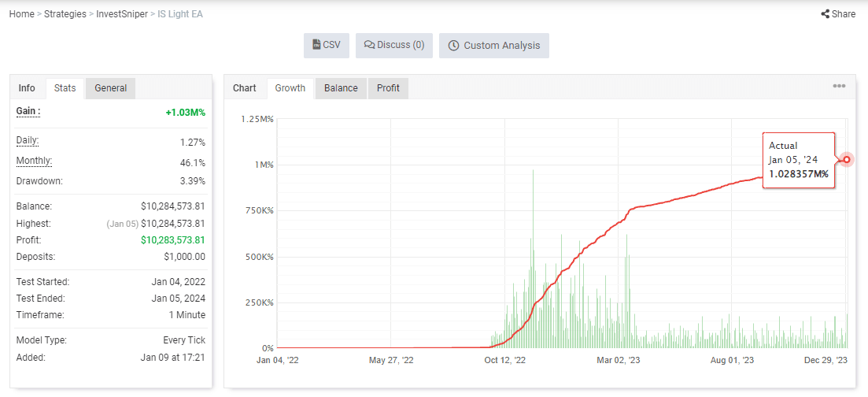Click the underlined Gain label

tap(28, 111)
